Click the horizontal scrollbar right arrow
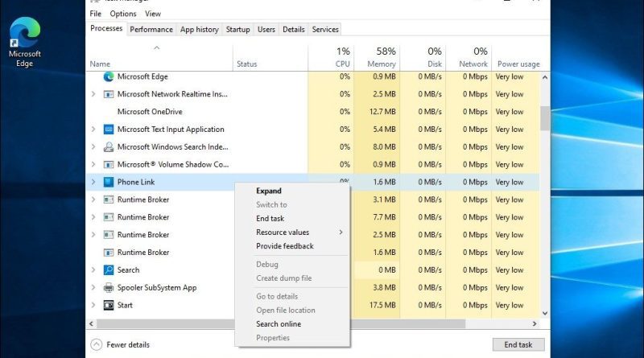644x358 pixels. click(535, 324)
